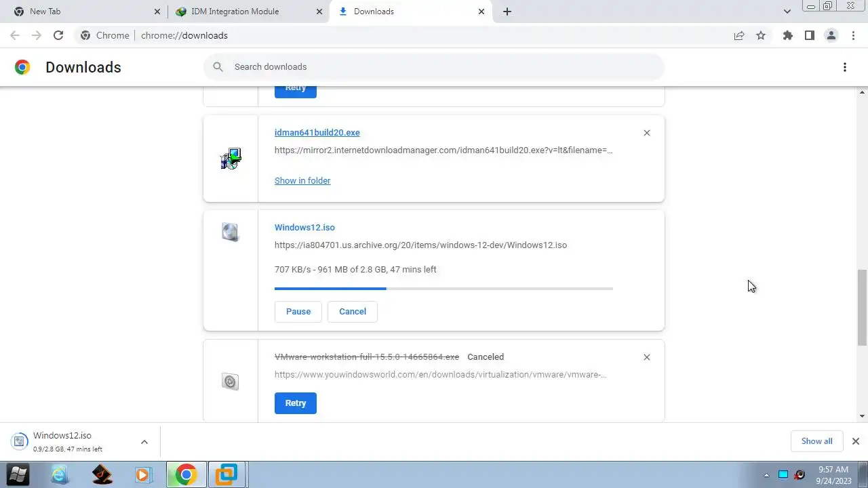
Task: Click the scrollbar up arrow
Action: click(863, 91)
